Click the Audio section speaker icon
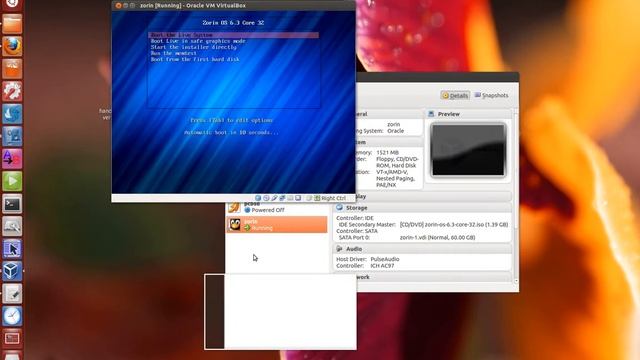Image resolution: width=640 pixels, height=360 pixels. pos(339,249)
